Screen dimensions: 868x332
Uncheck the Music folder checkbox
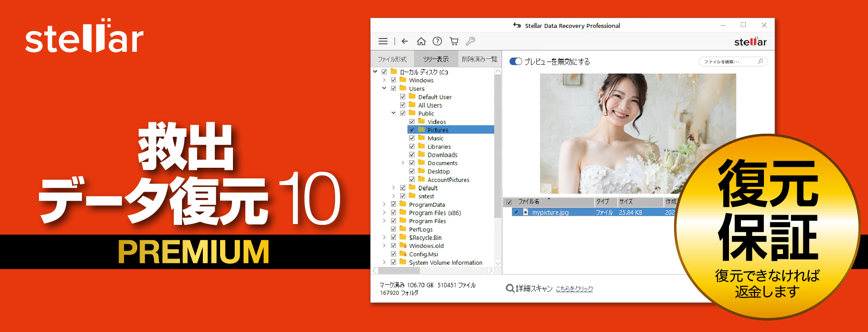(412, 138)
